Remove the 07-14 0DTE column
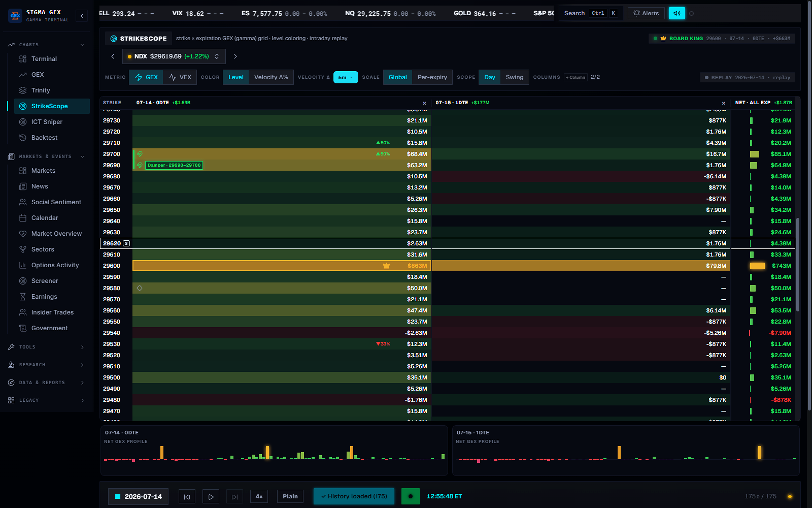The image size is (812, 508). pyautogui.click(x=424, y=103)
